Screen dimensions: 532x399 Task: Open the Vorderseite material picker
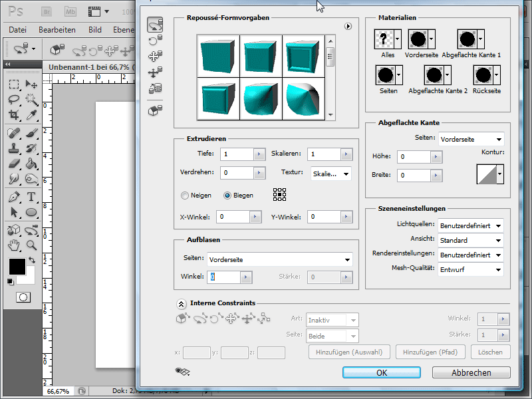422,39
